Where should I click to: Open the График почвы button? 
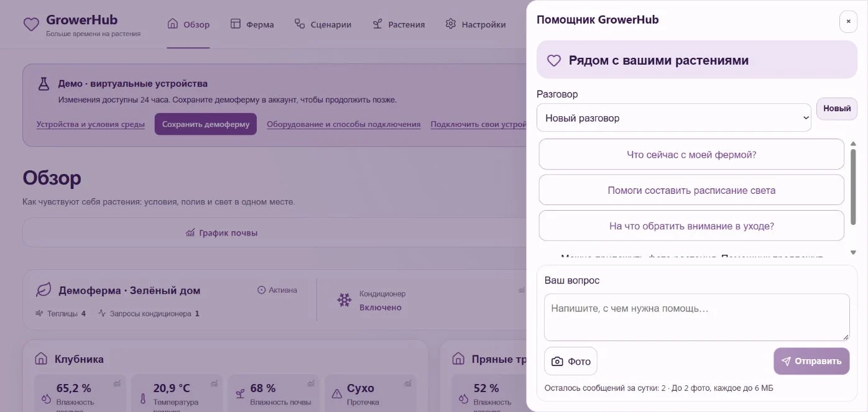[x=222, y=233]
